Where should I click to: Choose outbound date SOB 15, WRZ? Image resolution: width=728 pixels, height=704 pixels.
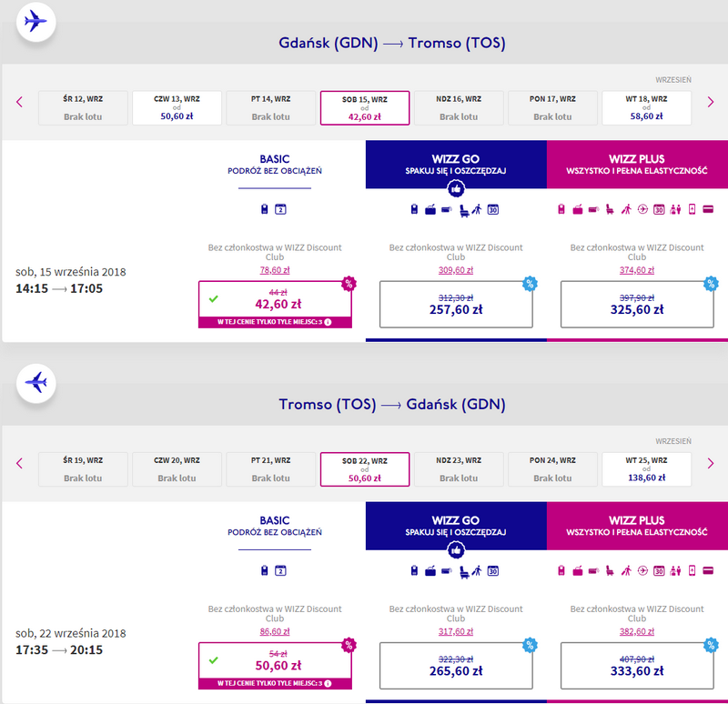coord(365,108)
